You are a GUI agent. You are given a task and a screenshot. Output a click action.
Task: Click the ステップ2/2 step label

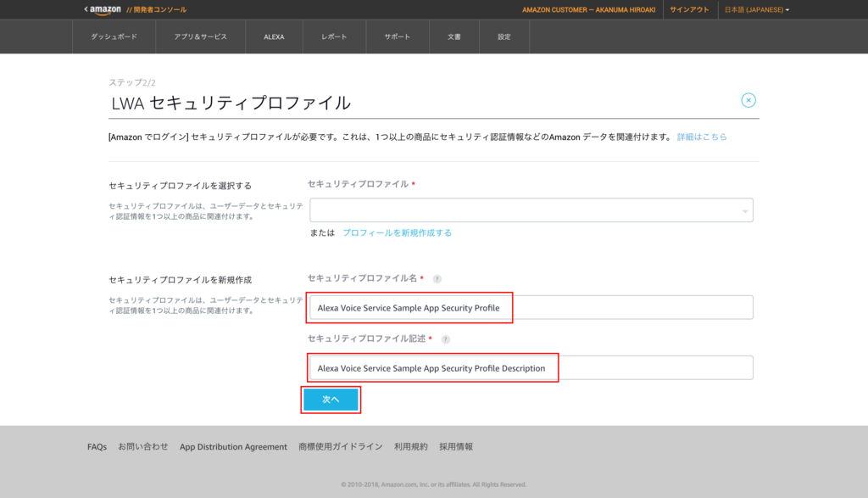[x=131, y=82]
